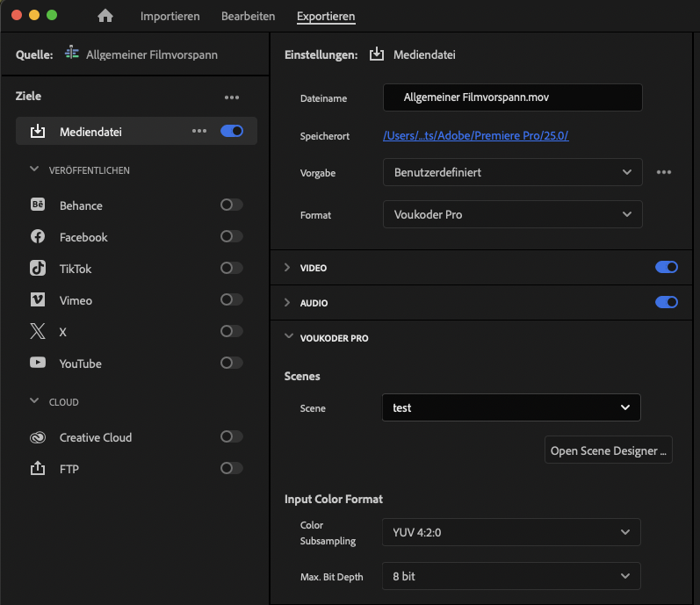700x605 pixels.
Task: Minimize the window with the yellow button
Action: 34,15
